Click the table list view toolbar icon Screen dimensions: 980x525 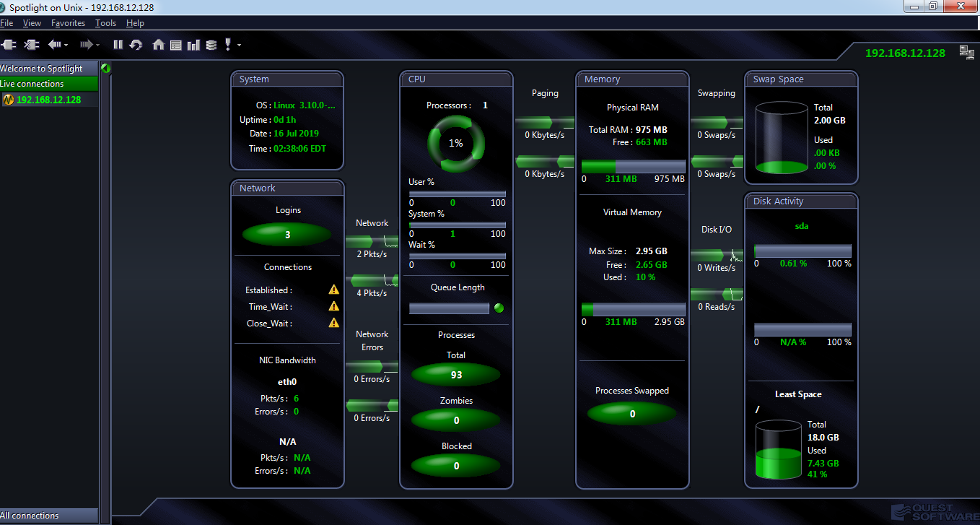(176, 45)
